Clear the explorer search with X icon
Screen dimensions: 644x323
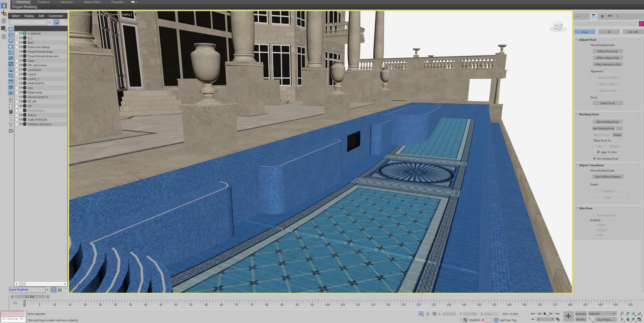pos(50,22)
